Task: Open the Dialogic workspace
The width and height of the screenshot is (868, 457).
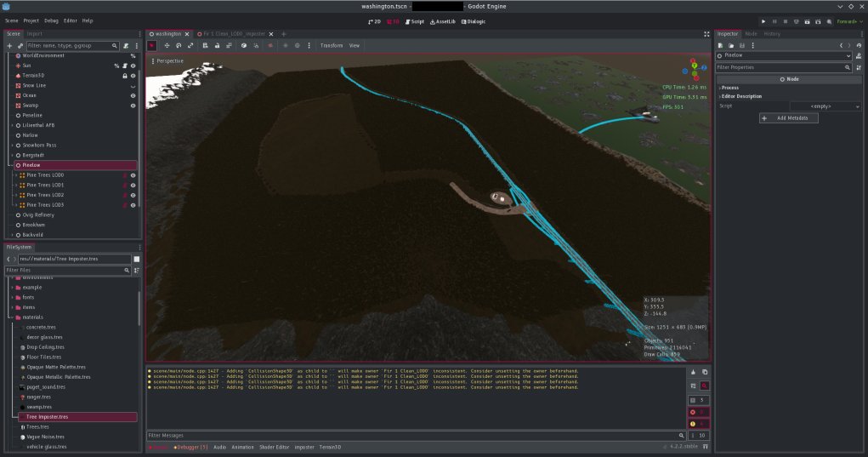Action: pos(474,21)
